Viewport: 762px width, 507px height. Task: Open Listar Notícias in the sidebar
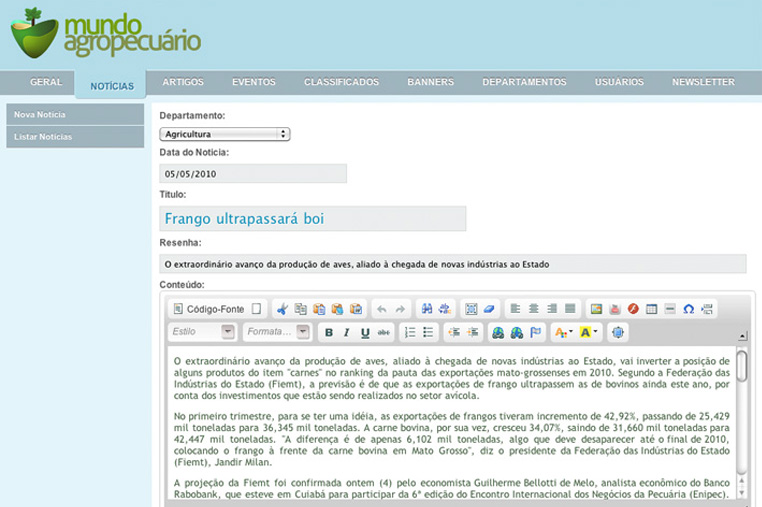click(x=43, y=137)
